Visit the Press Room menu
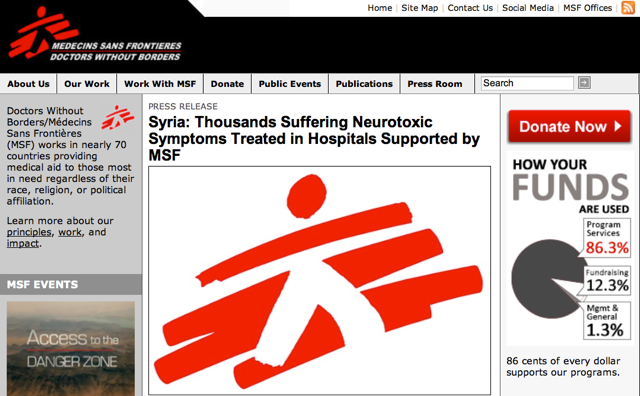 point(435,84)
